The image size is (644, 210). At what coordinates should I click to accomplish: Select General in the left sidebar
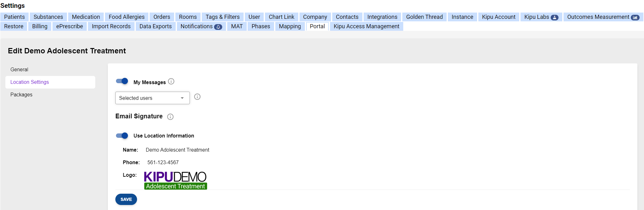19,69
